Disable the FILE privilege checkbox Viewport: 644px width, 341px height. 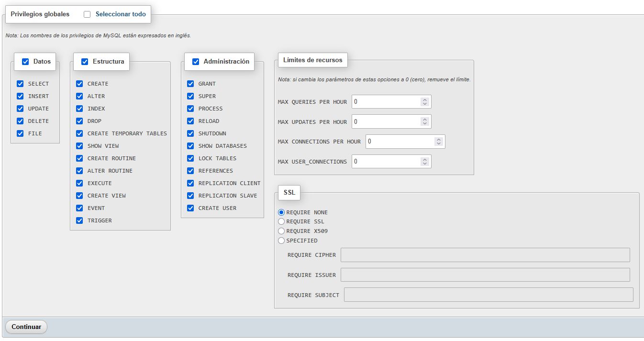coord(20,133)
